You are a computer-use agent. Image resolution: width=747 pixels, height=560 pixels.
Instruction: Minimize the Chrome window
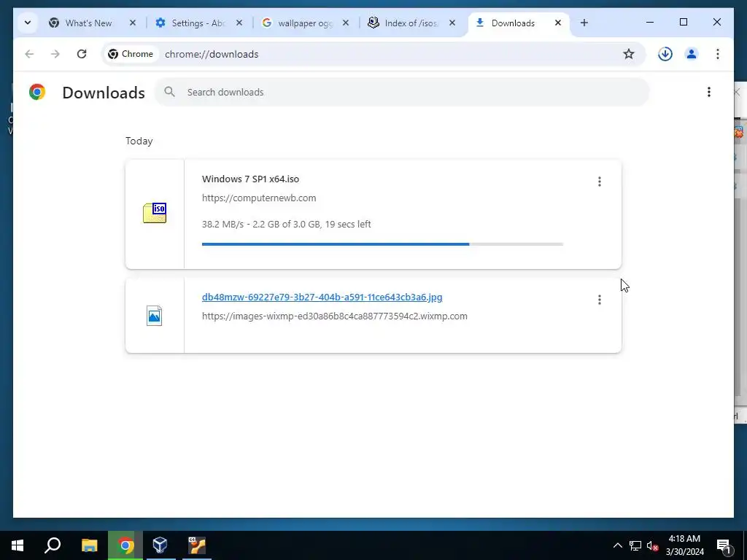(650, 22)
